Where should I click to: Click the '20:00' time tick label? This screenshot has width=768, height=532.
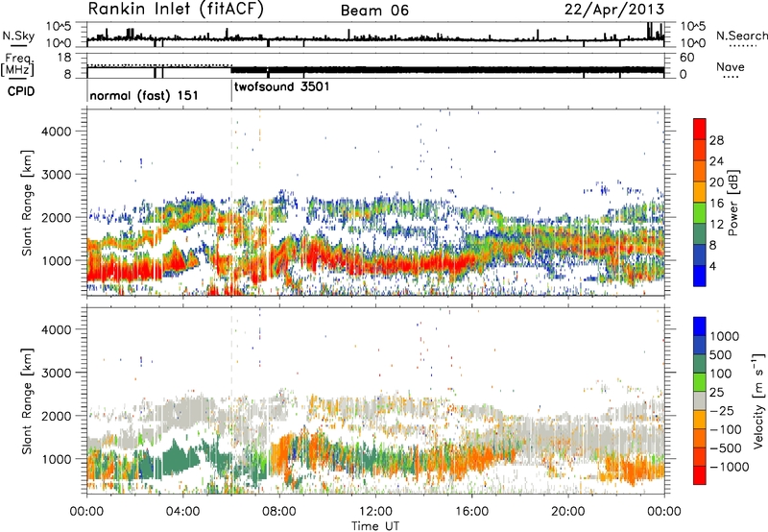(568, 512)
